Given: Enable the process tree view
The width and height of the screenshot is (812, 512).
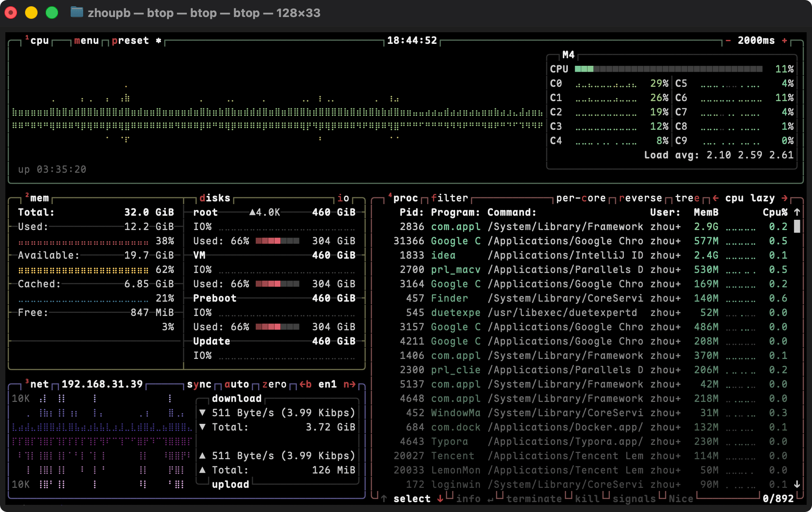Looking at the screenshot, I should pos(687,198).
